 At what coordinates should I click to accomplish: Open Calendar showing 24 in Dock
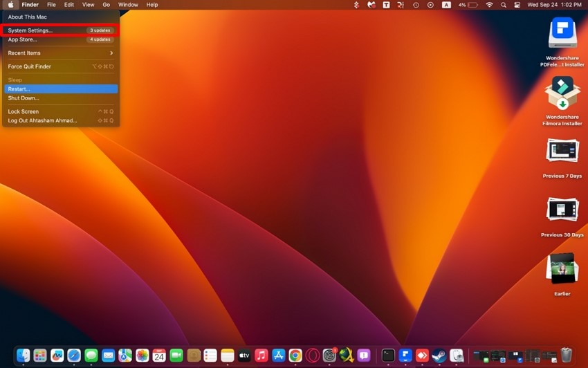159,356
